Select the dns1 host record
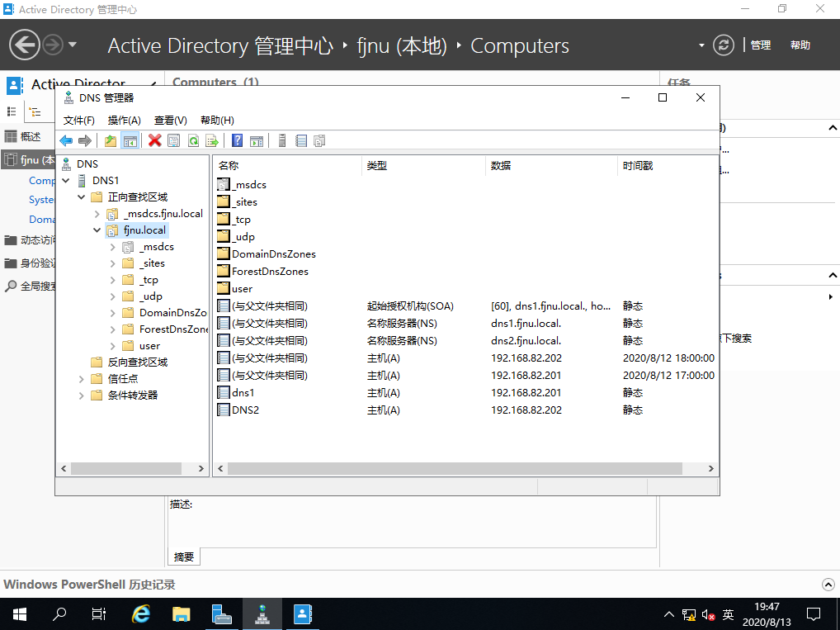The image size is (840, 630). click(x=465, y=392)
